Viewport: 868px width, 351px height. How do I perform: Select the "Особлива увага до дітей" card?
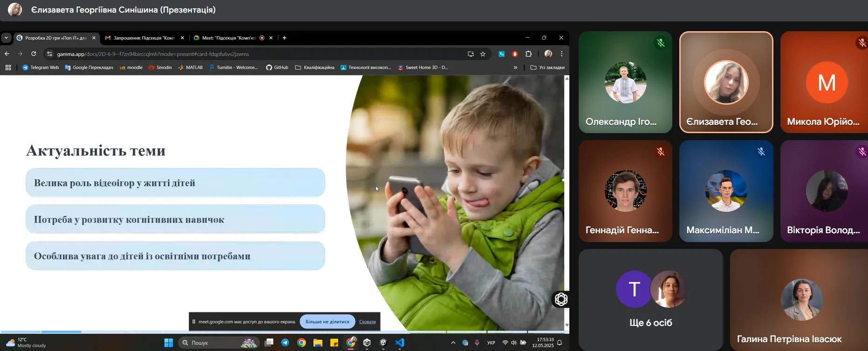[175, 256]
